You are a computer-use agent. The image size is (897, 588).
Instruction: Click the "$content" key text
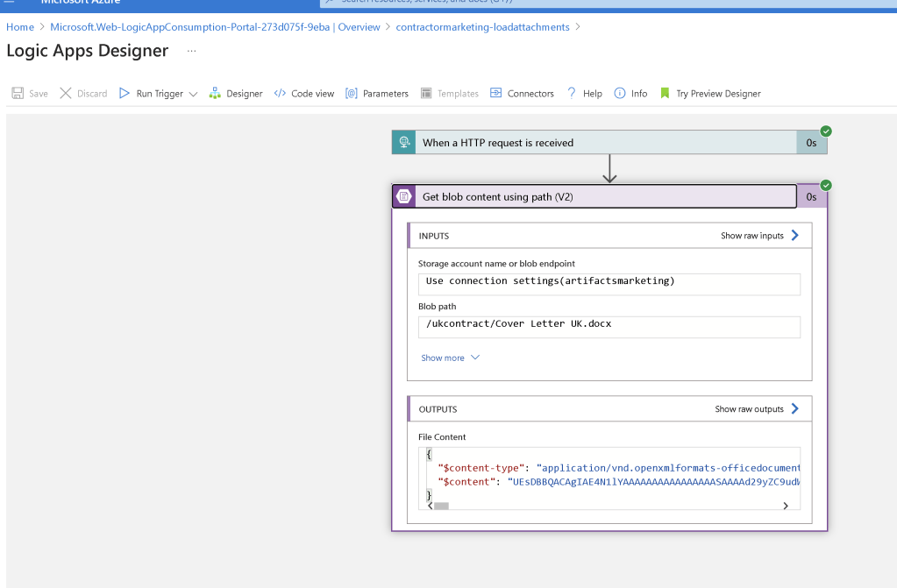click(466, 482)
